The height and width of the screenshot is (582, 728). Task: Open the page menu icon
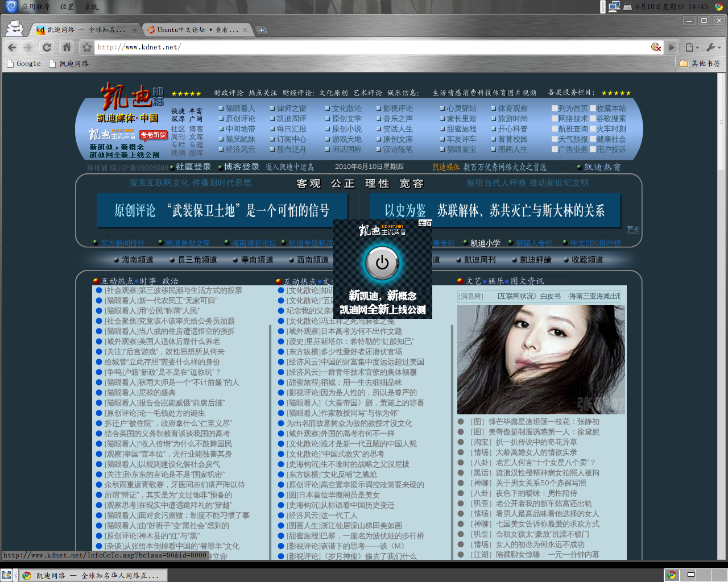(x=692, y=47)
